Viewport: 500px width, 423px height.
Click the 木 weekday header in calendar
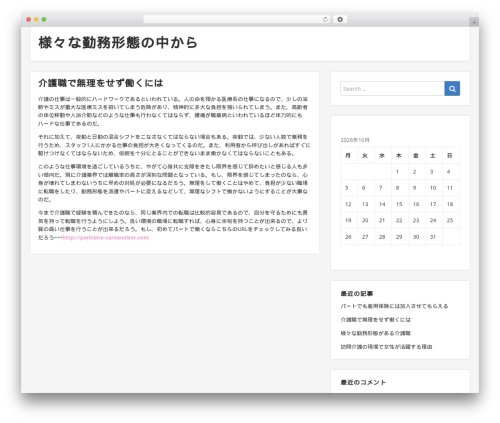[x=399, y=155]
